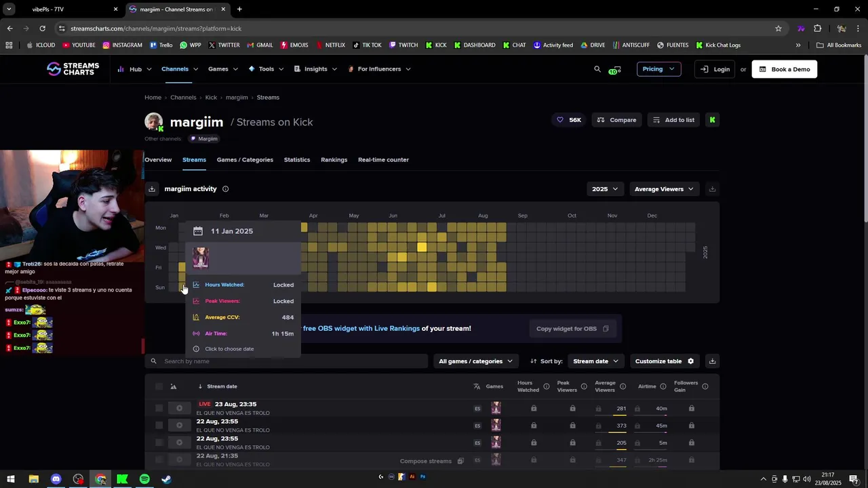868x488 pixels.
Task: Click the table download icon beside Customize table
Action: click(x=712, y=361)
